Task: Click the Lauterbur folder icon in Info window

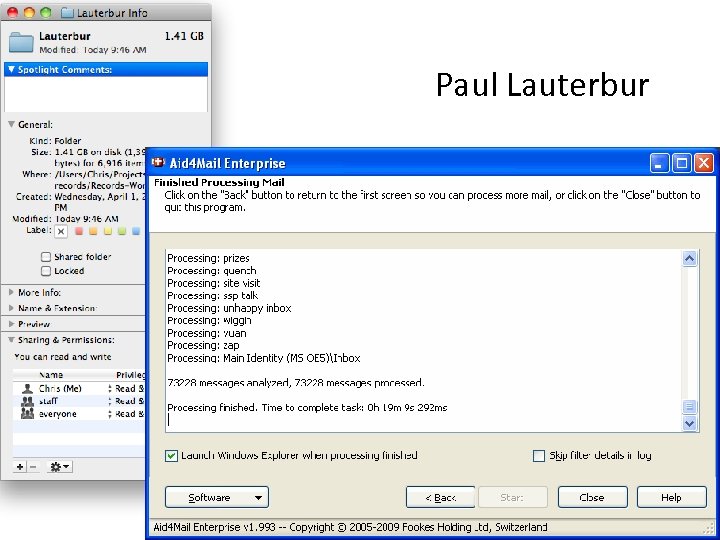Action: click(x=21, y=43)
